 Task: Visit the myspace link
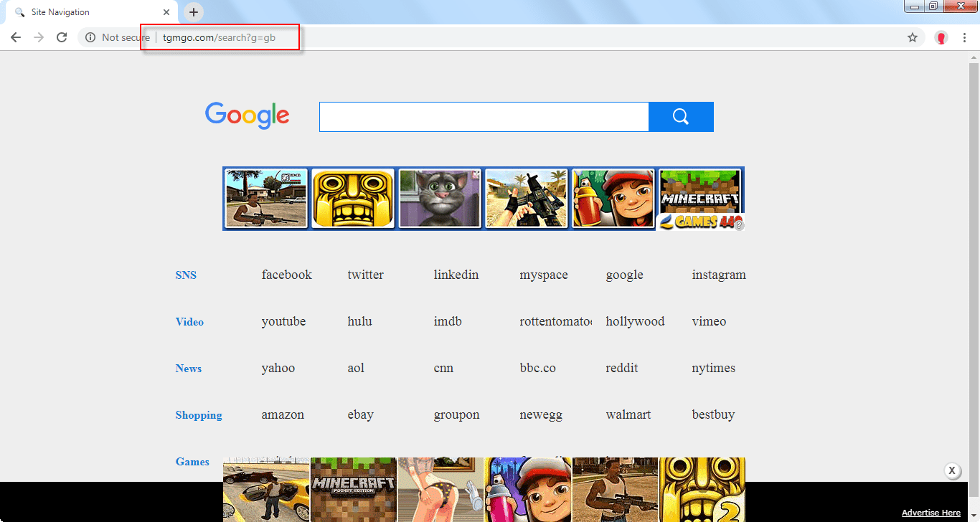[x=544, y=275]
